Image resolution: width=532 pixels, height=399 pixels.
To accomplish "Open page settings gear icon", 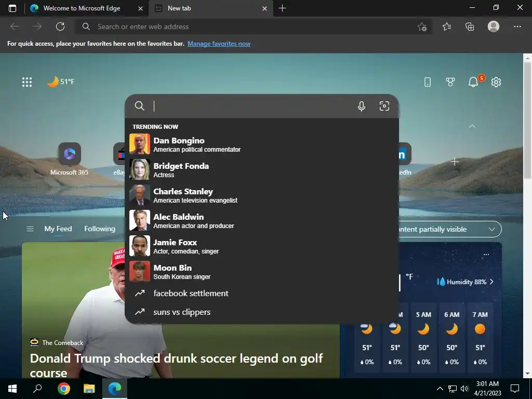I will pyautogui.click(x=496, y=82).
